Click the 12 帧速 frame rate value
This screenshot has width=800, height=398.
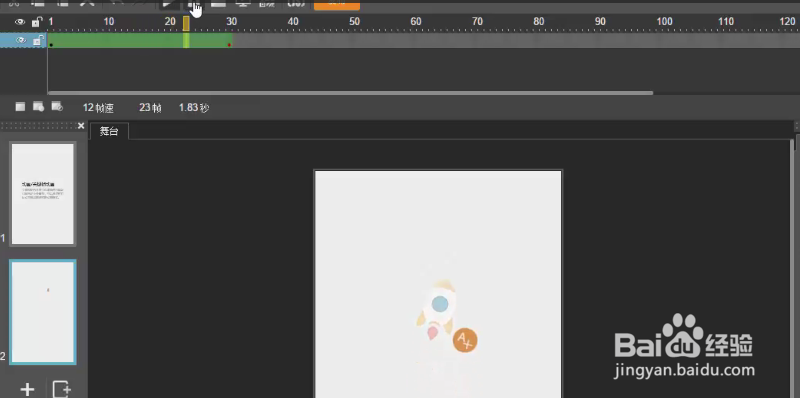coord(98,108)
